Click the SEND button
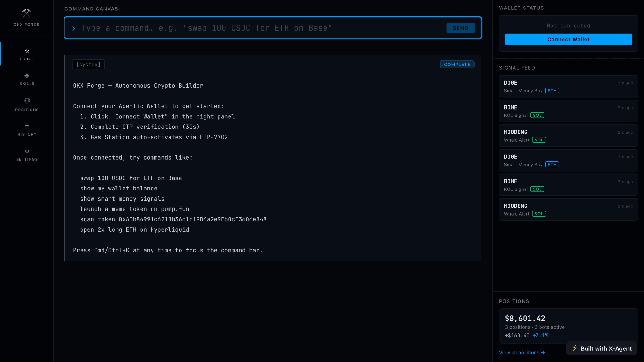 (x=460, y=28)
